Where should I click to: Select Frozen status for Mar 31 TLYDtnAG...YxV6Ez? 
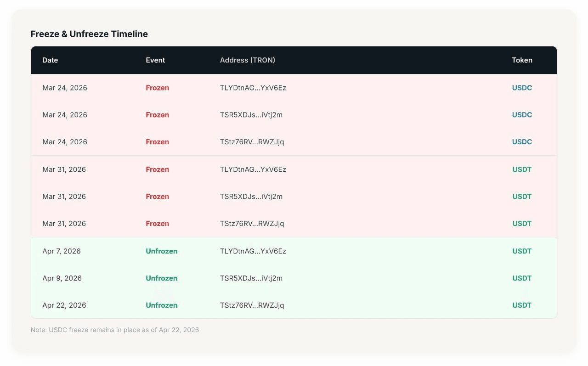tap(157, 169)
